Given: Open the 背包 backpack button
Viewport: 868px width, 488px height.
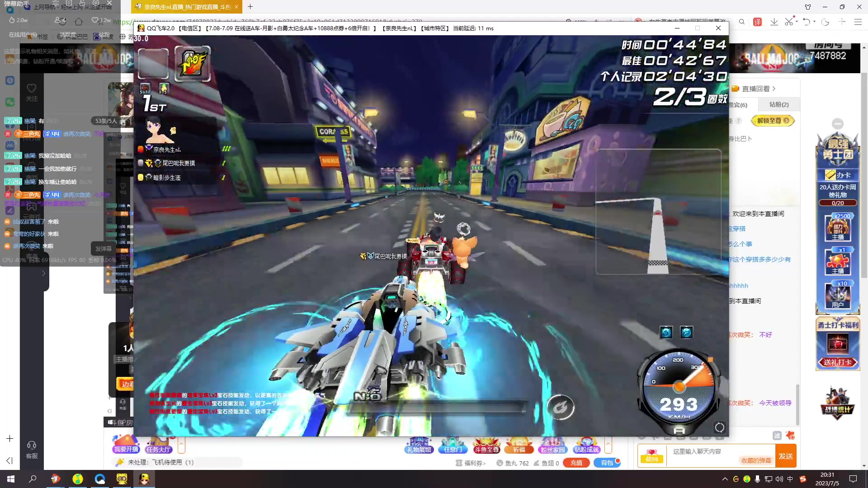Looking at the screenshot, I should (x=607, y=463).
